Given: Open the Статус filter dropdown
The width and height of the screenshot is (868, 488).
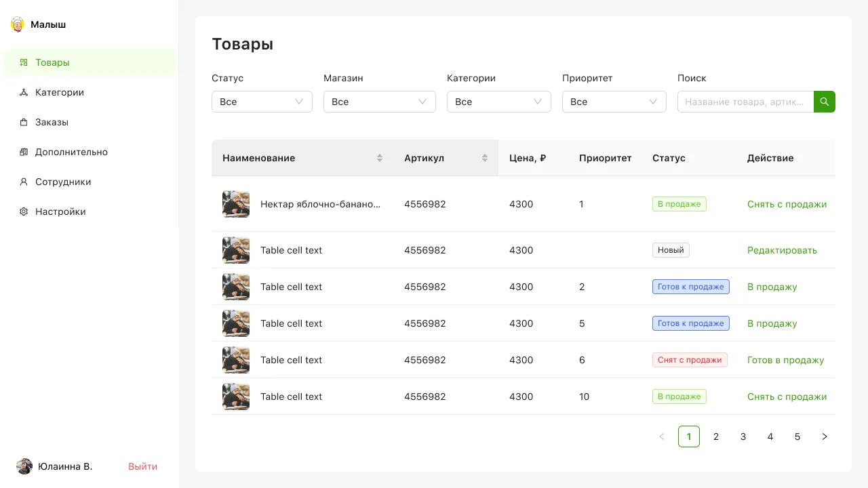Looking at the screenshot, I should [262, 102].
